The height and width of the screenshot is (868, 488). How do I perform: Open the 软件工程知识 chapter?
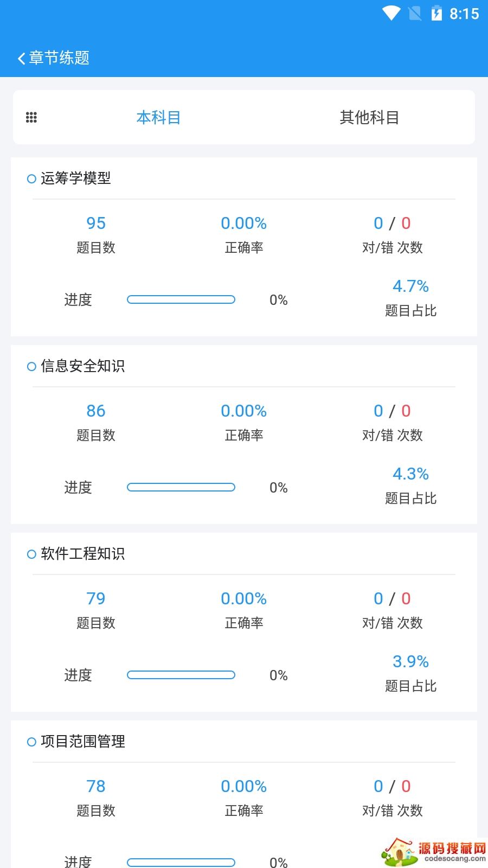[83, 554]
